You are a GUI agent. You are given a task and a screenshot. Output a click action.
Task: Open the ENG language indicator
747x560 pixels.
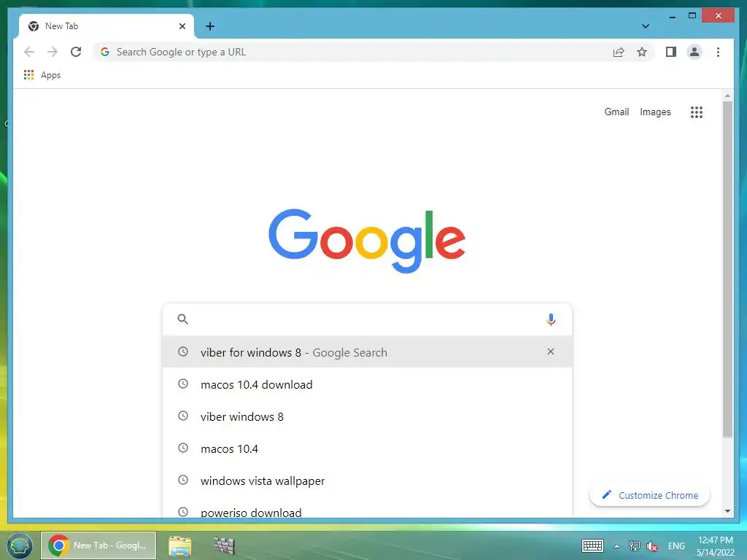[676, 545]
